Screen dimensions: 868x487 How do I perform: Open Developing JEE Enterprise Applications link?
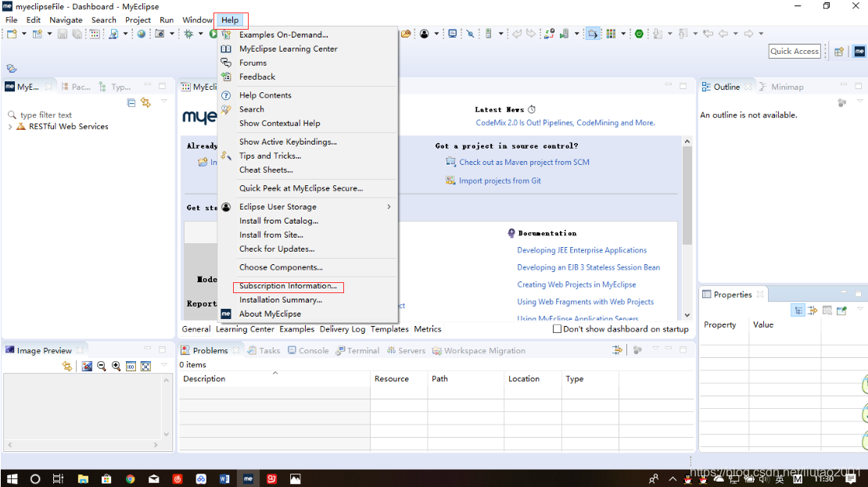(582, 250)
